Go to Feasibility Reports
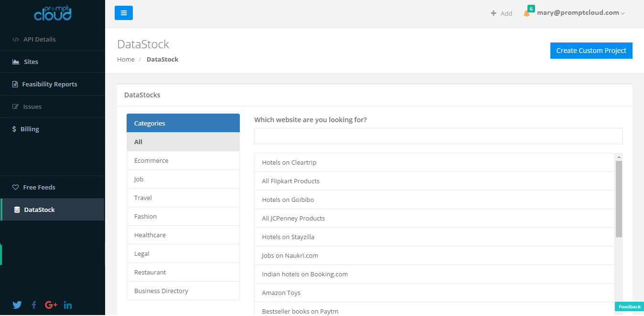The image size is (644, 316). tap(53, 84)
